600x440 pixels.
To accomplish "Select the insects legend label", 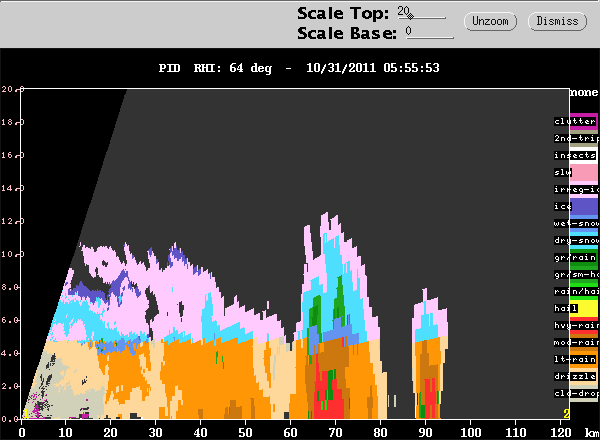I will pos(575,155).
